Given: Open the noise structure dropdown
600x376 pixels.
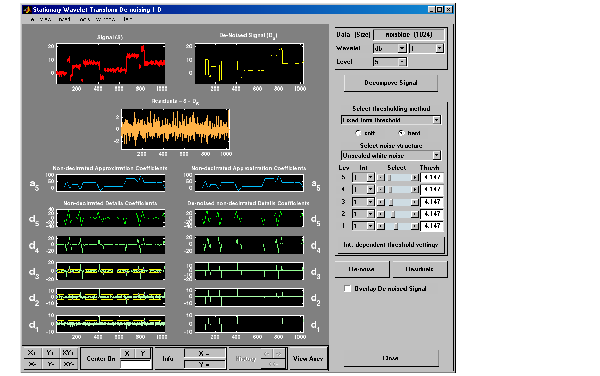Looking at the screenshot, I should pyautogui.click(x=391, y=156).
